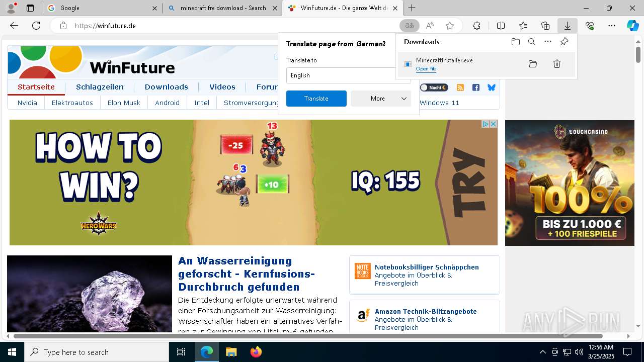Launch Firefox from taskbar
The image size is (644, 362).
256,352
